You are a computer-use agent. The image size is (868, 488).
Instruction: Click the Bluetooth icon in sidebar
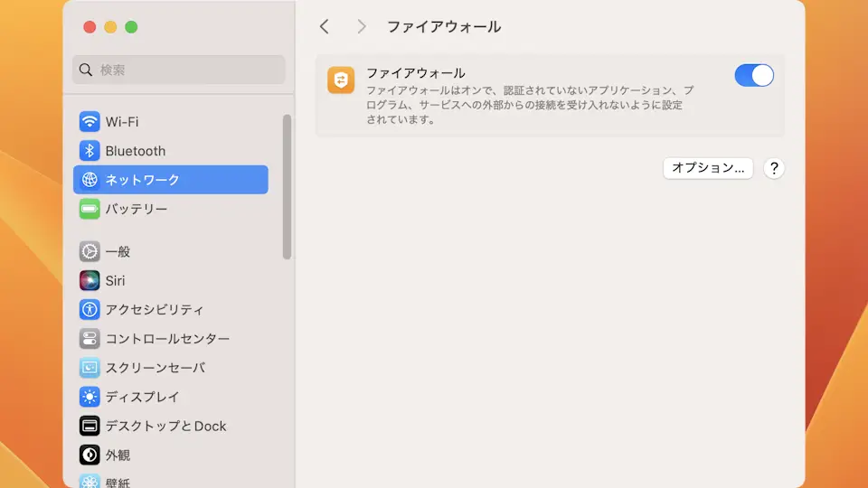[x=90, y=151]
